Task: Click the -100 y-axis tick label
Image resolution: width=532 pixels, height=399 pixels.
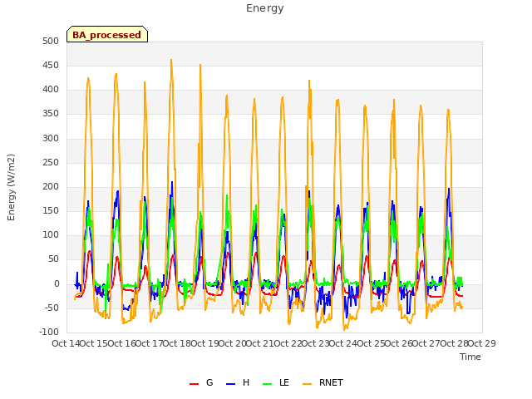Action: [49, 332]
